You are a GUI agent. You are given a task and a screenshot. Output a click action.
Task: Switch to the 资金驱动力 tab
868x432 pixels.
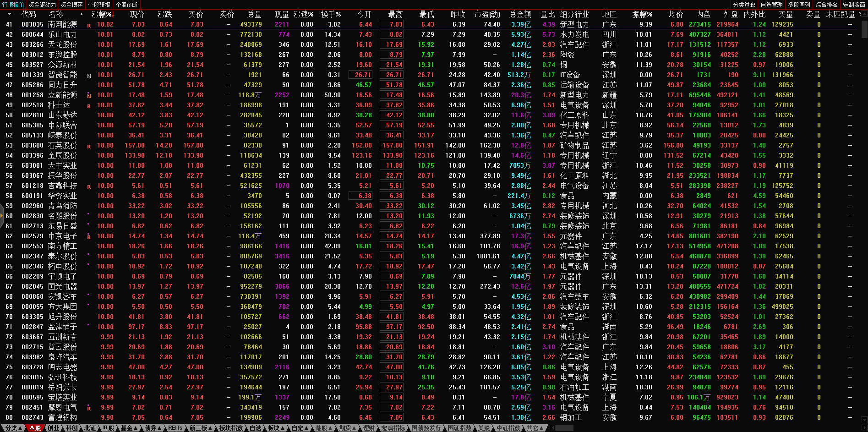(x=42, y=5)
